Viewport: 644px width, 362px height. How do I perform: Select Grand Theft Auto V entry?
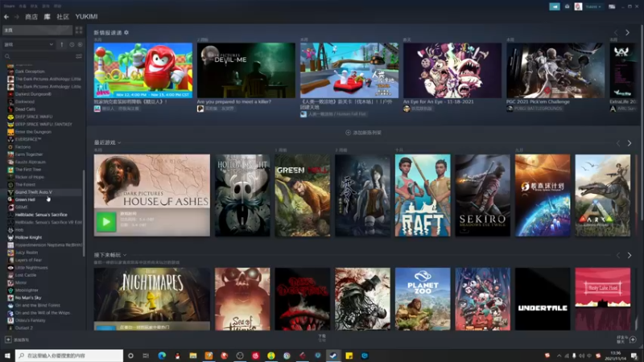[34, 192]
